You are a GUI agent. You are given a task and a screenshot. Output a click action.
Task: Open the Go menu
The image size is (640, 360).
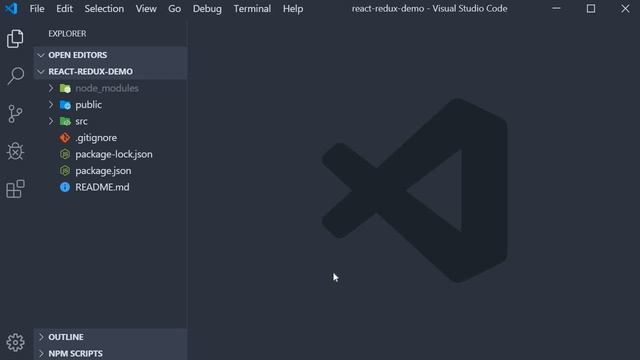[175, 9]
